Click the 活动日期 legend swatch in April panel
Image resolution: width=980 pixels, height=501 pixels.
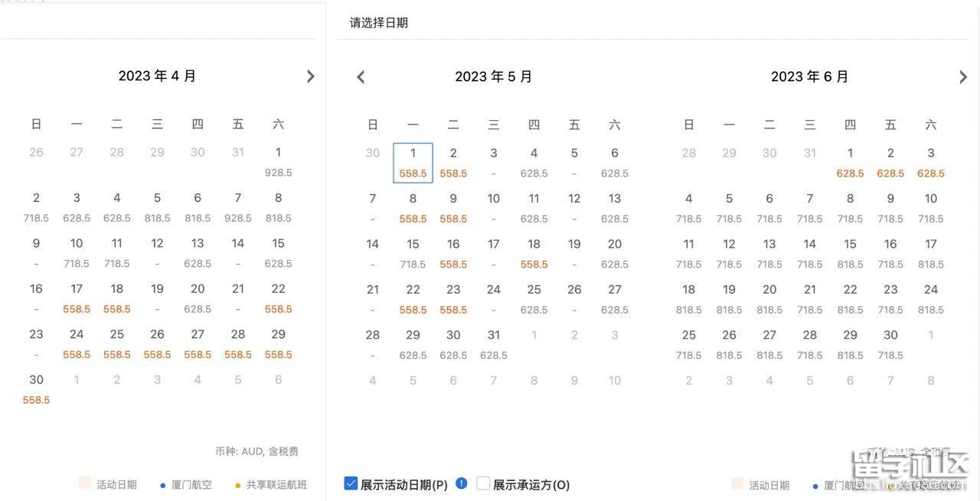click(x=84, y=483)
